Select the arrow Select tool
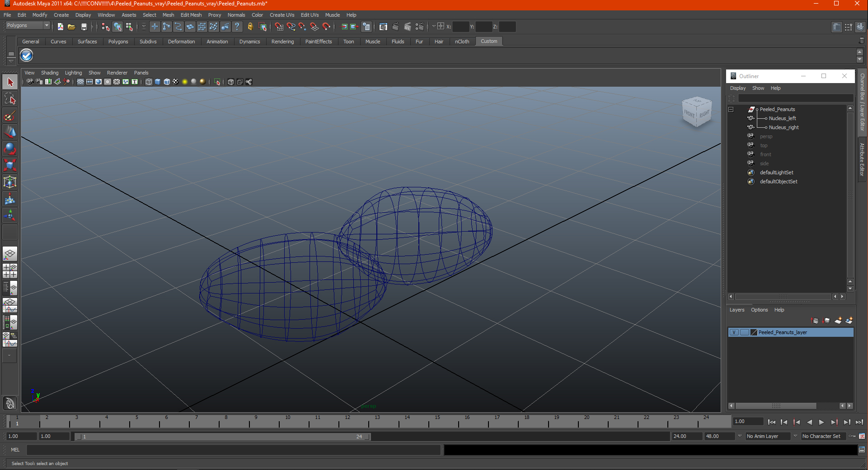 coord(10,82)
